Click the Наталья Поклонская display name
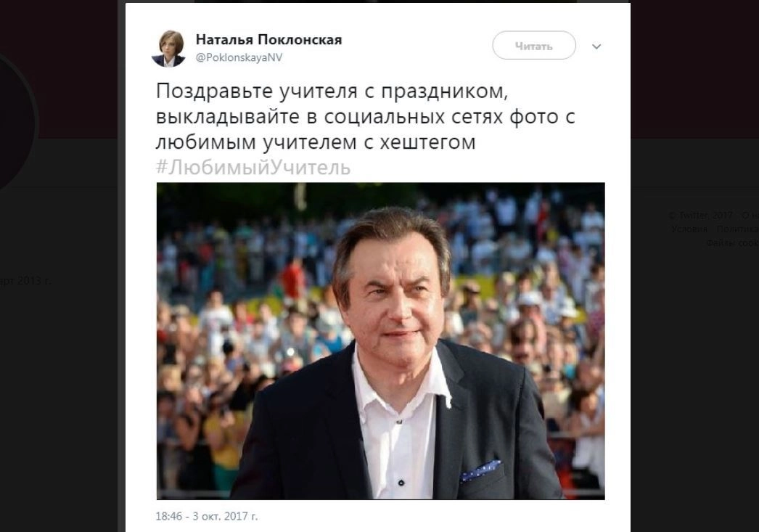This screenshot has width=759, height=532. pos(268,39)
